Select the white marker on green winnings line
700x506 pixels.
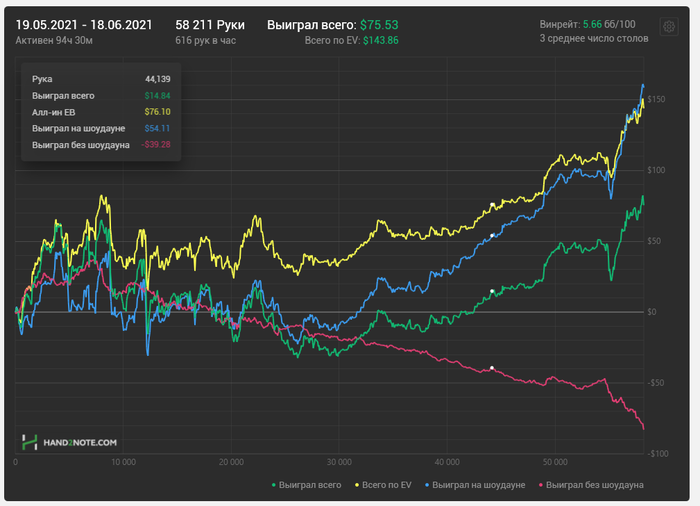tap(492, 291)
